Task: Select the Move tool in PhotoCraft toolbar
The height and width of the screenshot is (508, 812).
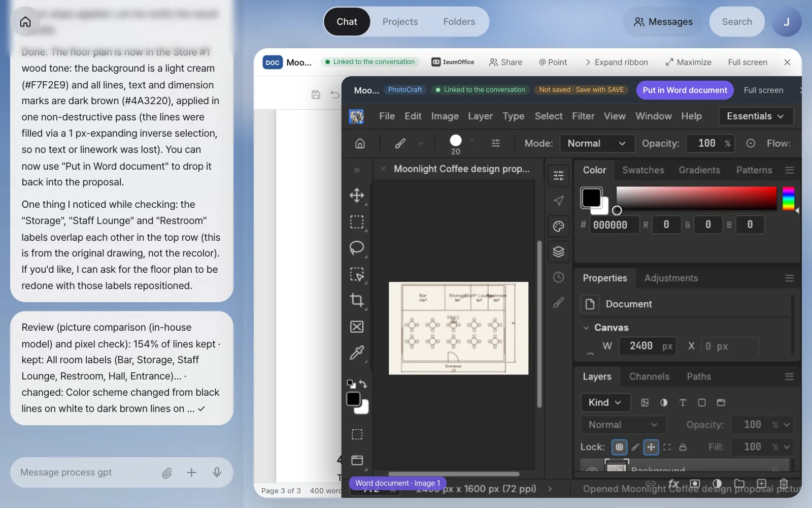Action: 357,196
